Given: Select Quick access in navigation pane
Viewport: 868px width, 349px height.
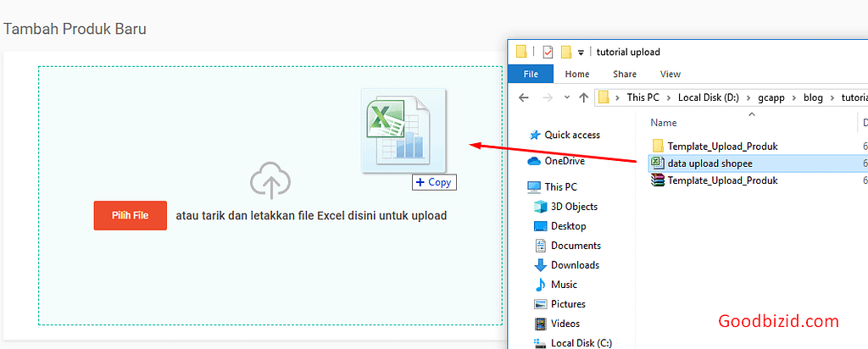Looking at the screenshot, I should [571, 135].
